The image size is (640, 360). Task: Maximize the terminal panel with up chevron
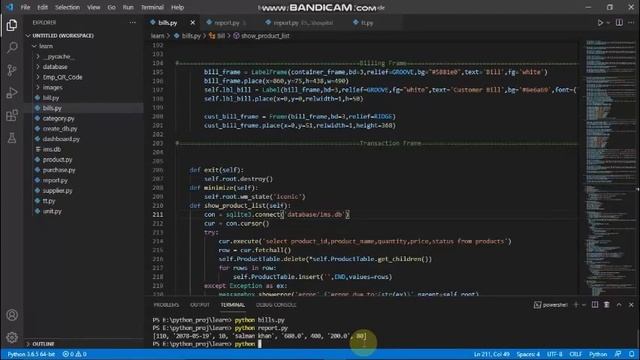619,305
